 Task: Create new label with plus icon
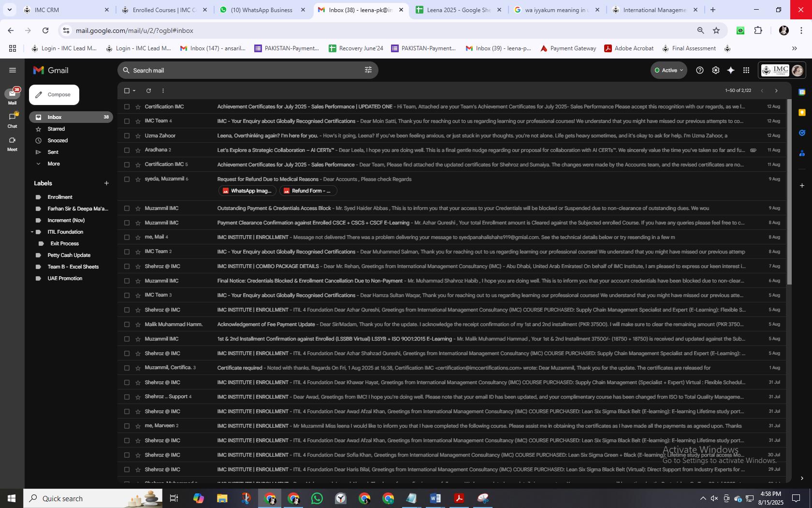106,183
